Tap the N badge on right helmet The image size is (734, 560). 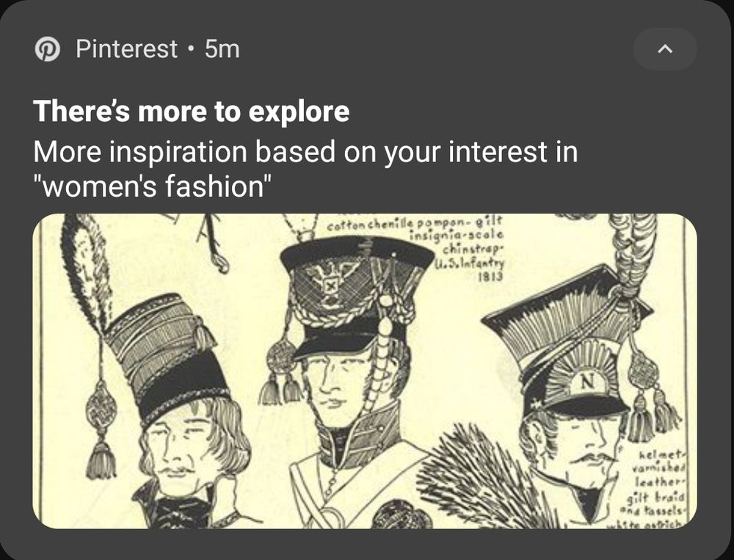coord(588,382)
